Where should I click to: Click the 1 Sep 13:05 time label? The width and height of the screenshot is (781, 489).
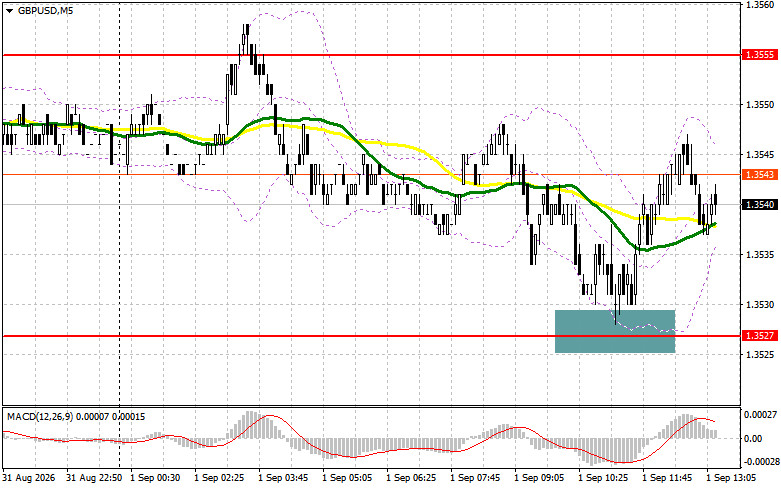click(731, 478)
